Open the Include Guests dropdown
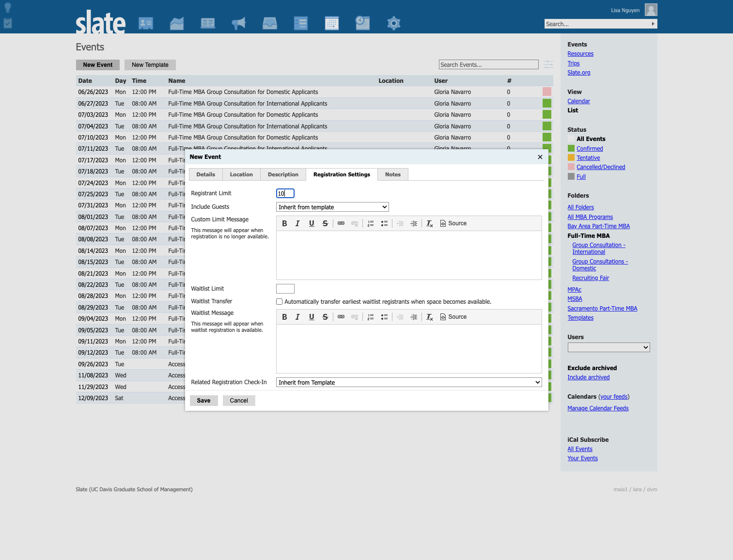Viewport: 733px width, 560px height. coord(332,207)
